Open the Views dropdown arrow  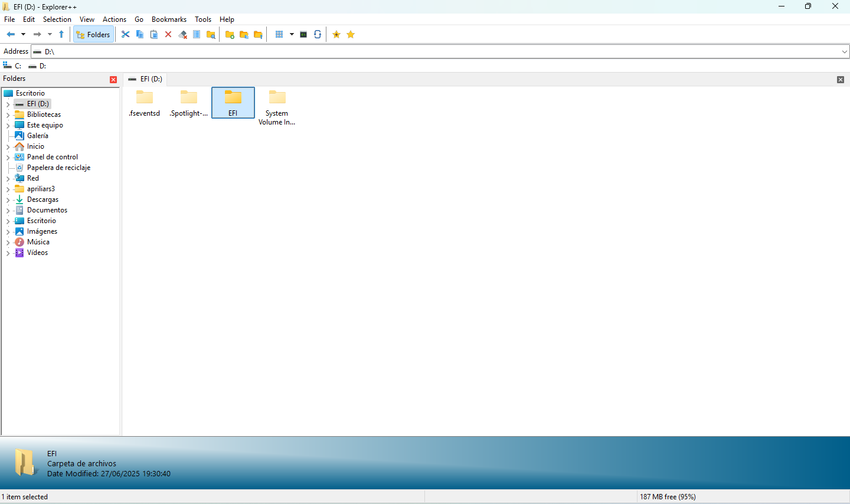tap(292, 34)
